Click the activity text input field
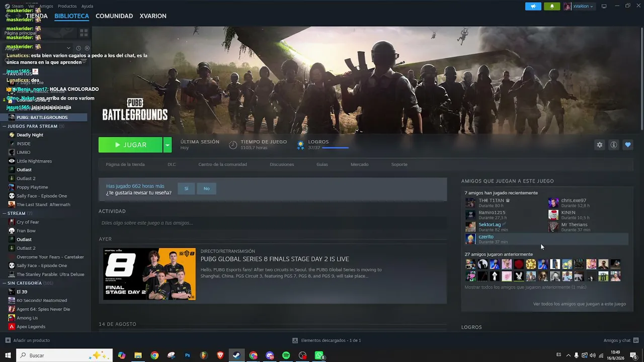 coord(273,223)
